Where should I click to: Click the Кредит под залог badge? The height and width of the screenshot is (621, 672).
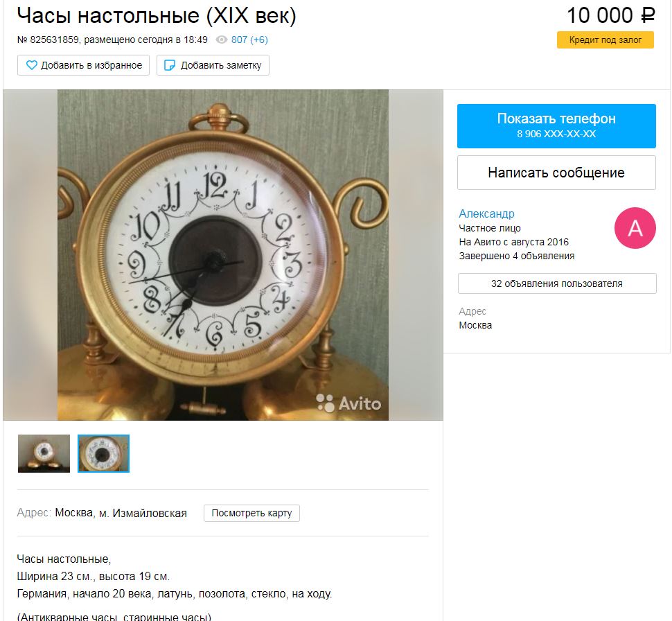point(605,40)
